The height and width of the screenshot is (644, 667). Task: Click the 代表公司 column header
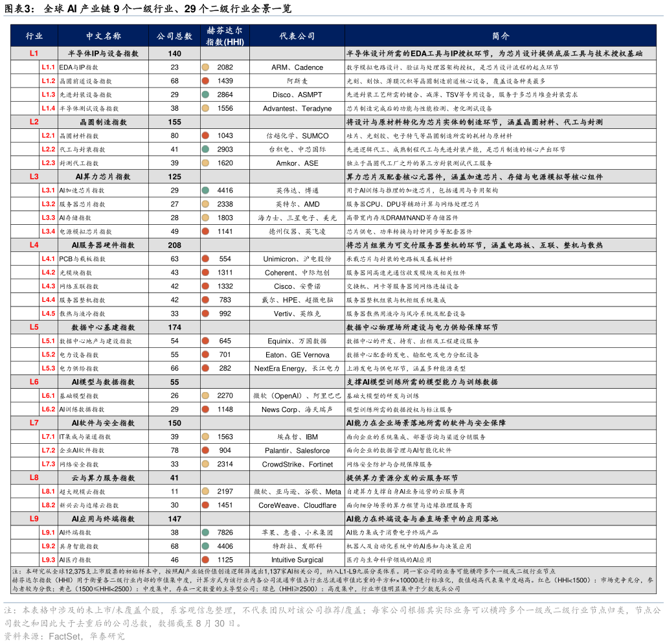(x=297, y=36)
